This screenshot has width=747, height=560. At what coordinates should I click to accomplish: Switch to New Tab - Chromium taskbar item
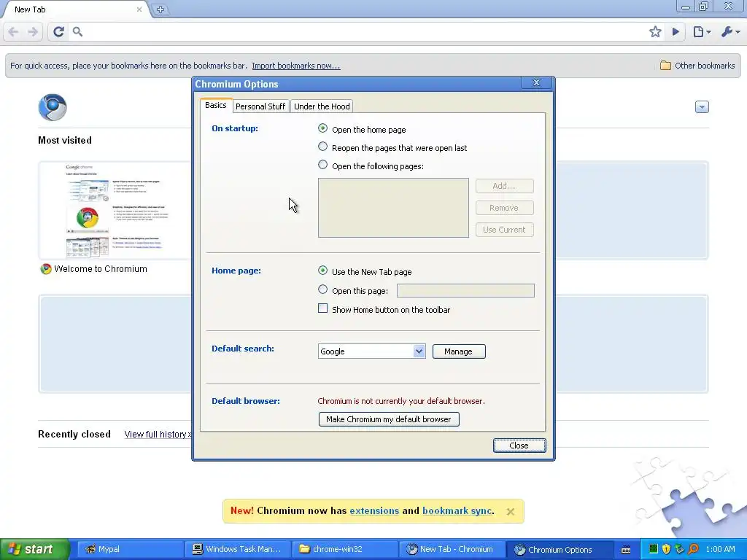pyautogui.click(x=451, y=549)
